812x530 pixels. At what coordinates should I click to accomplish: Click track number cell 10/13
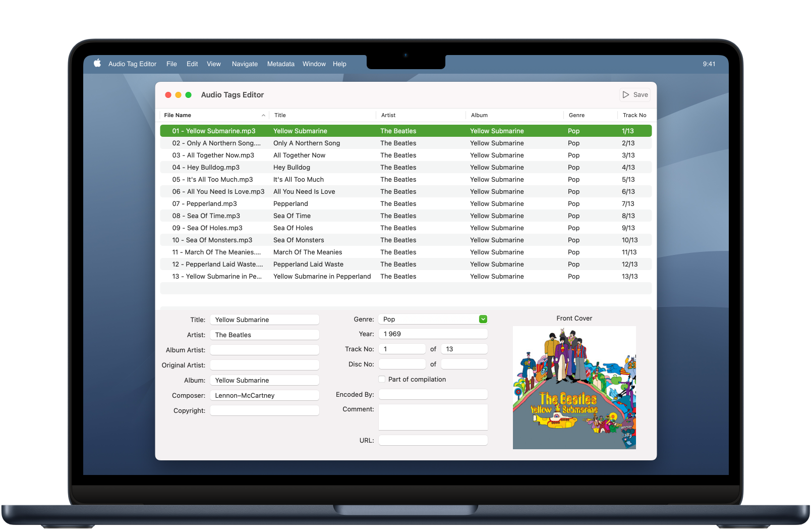pyautogui.click(x=629, y=240)
